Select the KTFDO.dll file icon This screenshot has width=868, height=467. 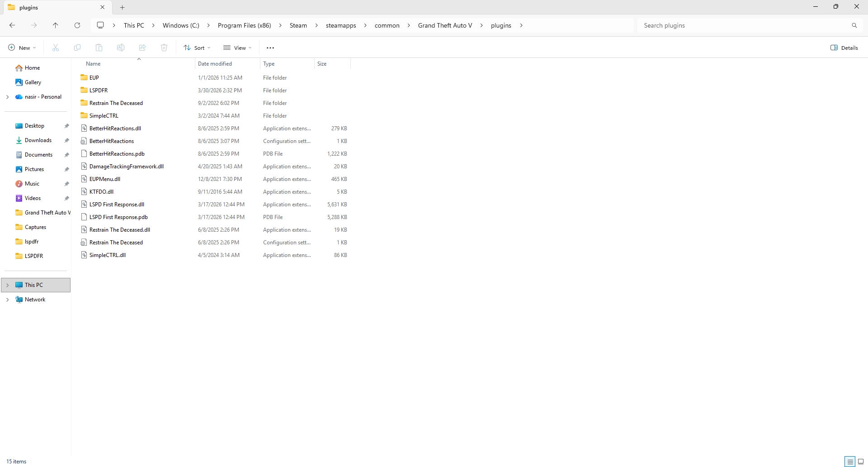pos(84,191)
